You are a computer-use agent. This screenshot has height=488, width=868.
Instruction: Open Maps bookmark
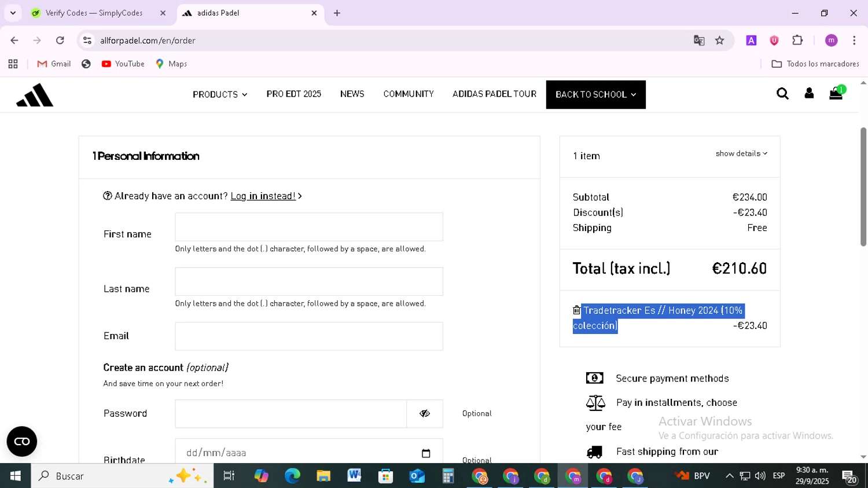(x=171, y=64)
